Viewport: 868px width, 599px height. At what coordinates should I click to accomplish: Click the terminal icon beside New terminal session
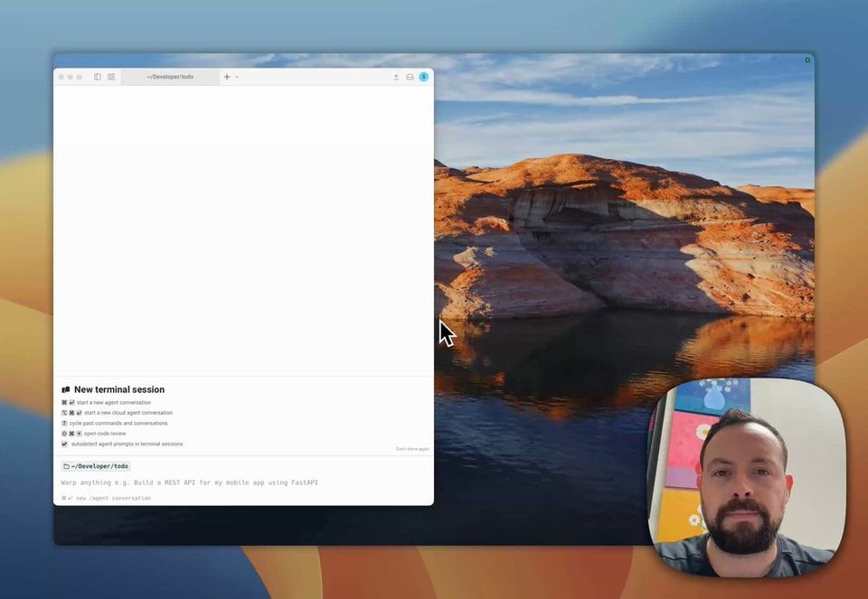coord(66,389)
